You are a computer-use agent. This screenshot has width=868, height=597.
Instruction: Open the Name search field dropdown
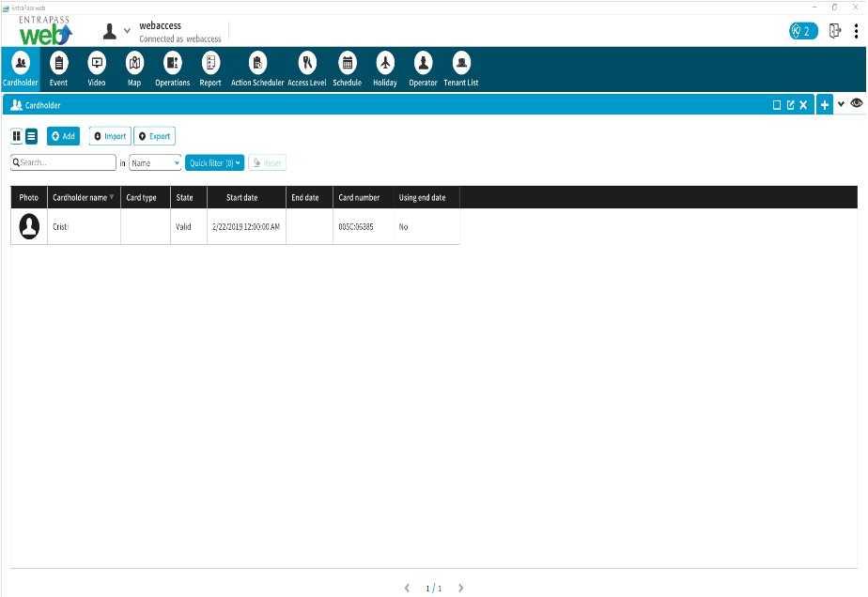(155, 162)
